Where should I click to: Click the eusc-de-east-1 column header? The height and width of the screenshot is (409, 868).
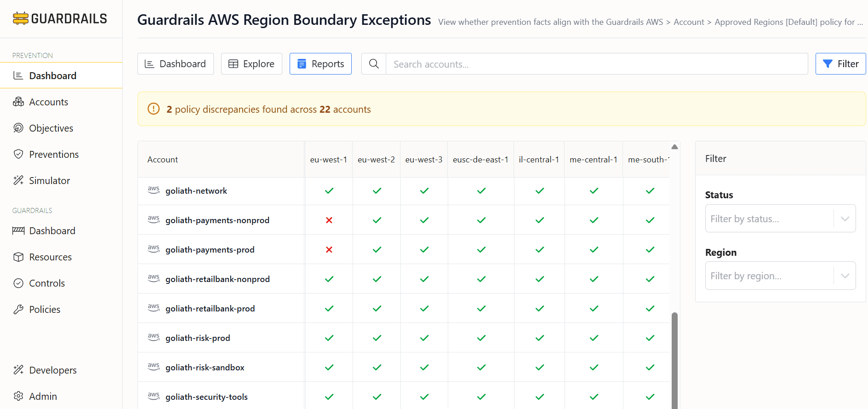[x=480, y=159]
